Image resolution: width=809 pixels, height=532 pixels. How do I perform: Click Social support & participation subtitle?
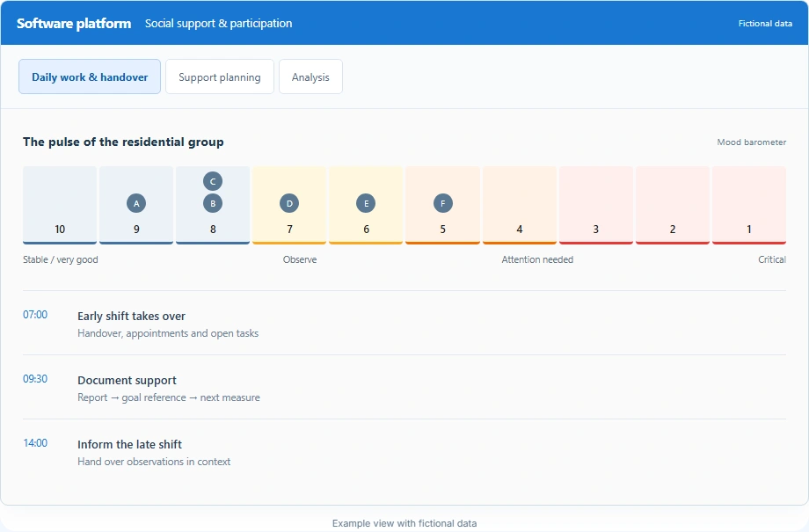pos(218,24)
